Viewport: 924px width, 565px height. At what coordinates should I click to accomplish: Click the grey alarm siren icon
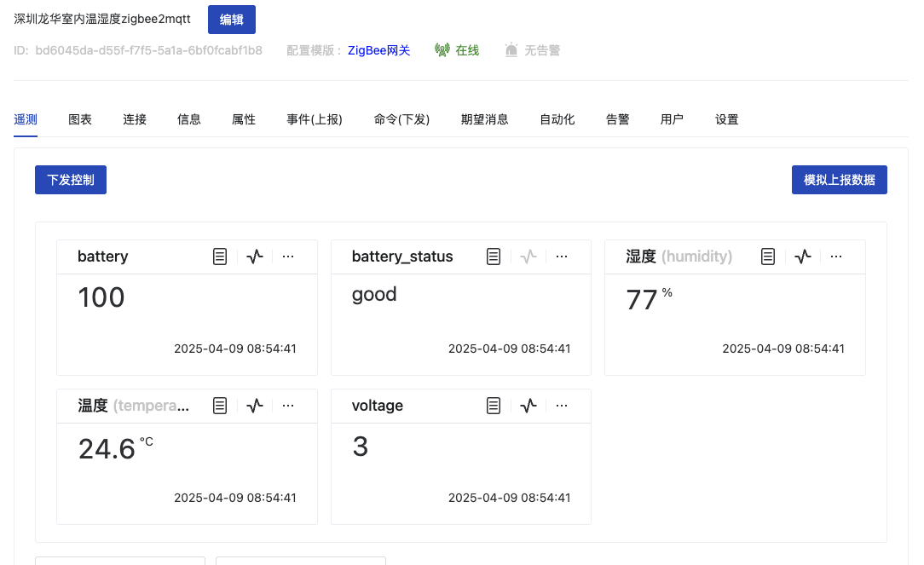click(511, 50)
